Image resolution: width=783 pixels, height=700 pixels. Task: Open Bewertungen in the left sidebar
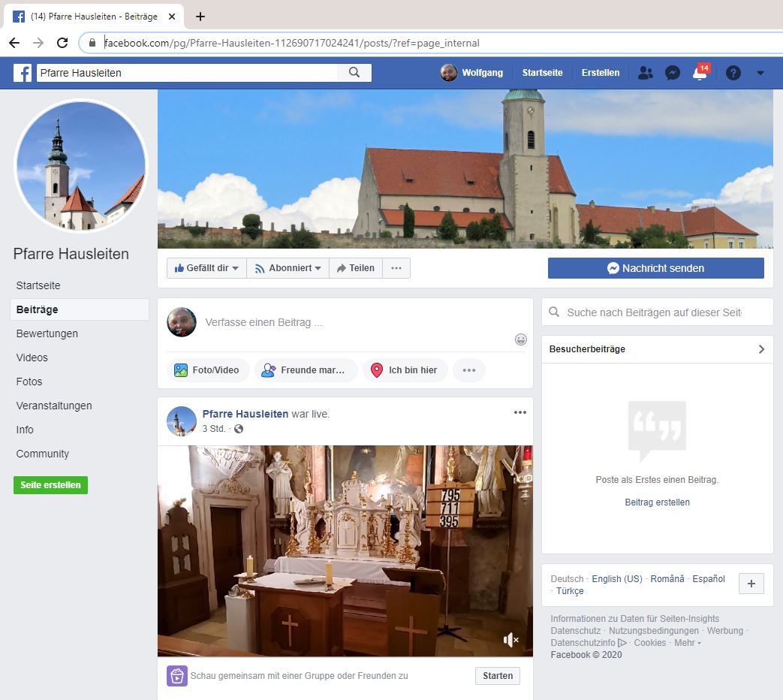coord(47,333)
